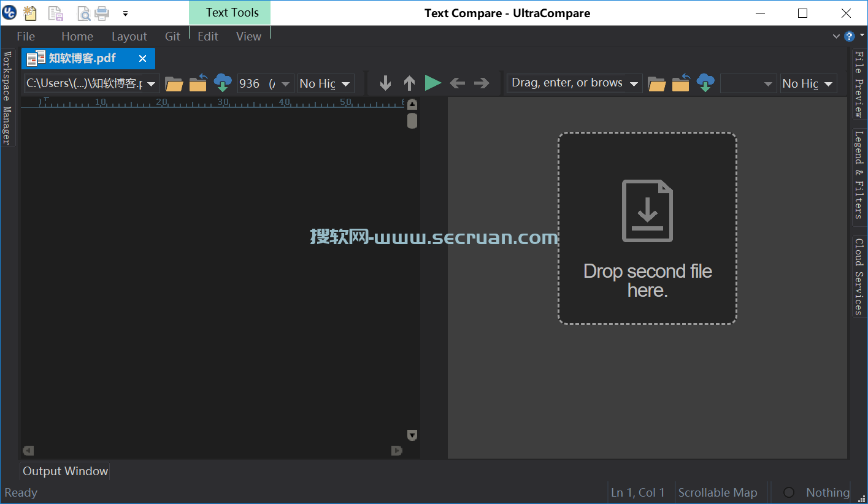Click the 'Nothing' status bar indicator
868x504 pixels.
[x=828, y=492]
